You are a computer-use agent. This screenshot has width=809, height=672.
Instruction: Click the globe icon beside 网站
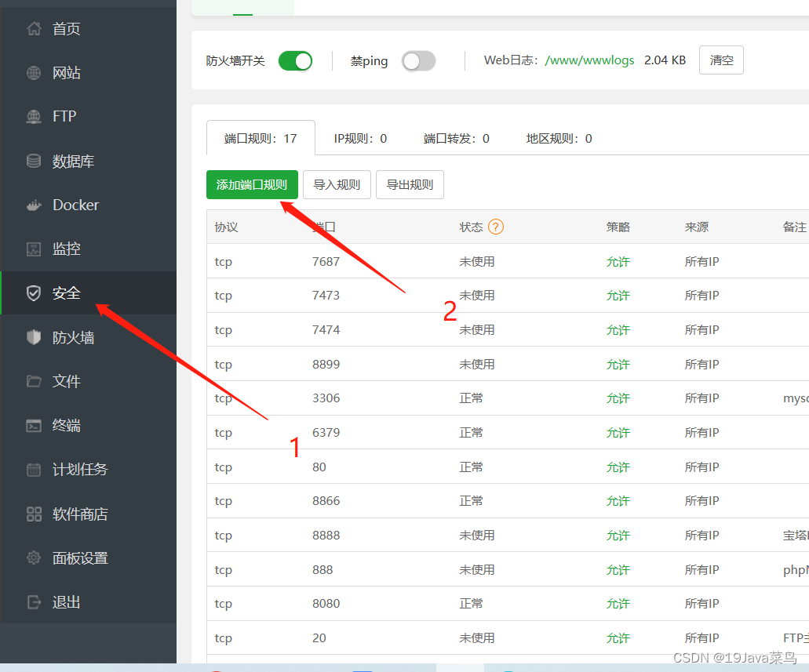(x=34, y=73)
